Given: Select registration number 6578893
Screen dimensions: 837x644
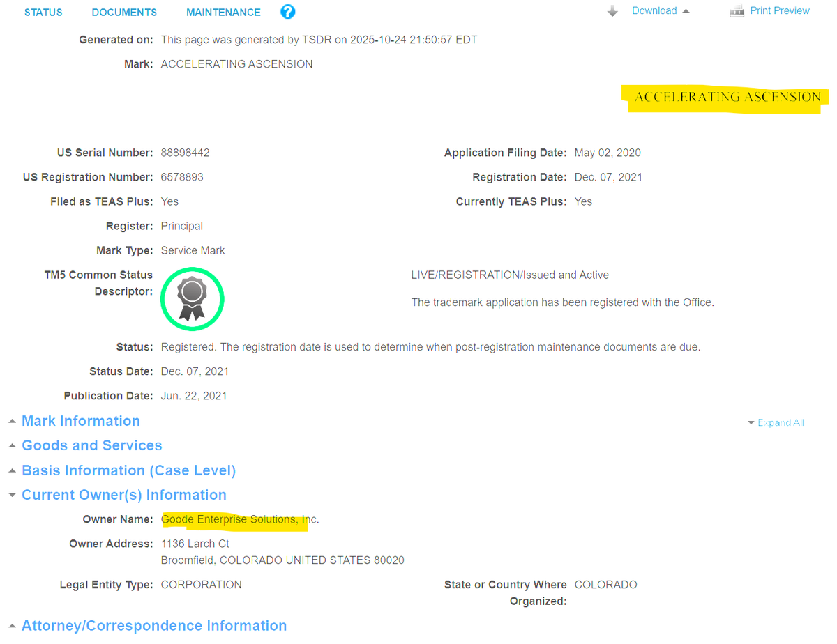Looking at the screenshot, I should (182, 177).
